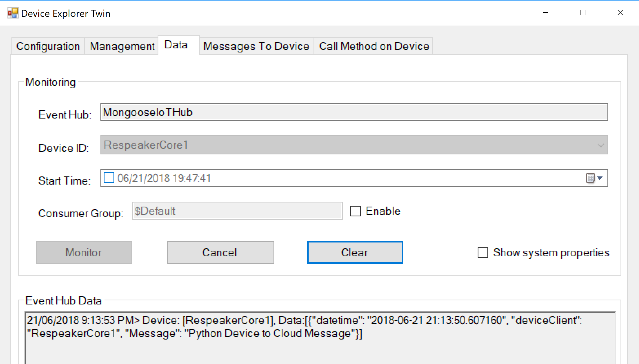The height and width of the screenshot is (364, 639).
Task: Click the Device Explorer Twin app icon
Action: point(13,13)
